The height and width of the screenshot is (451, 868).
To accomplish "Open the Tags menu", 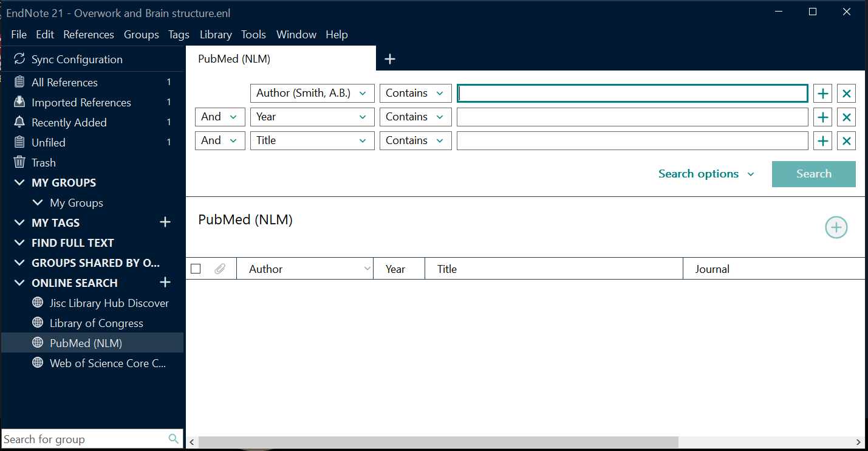I will coord(179,35).
